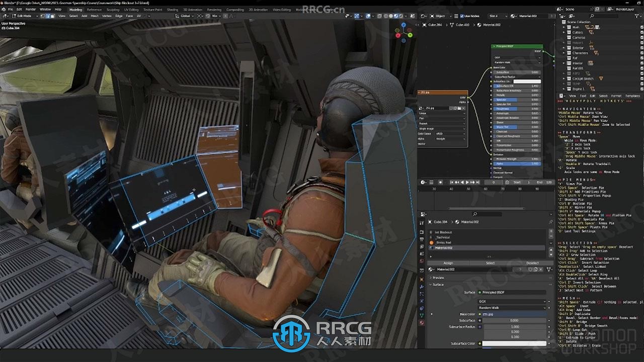This screenshot has width=644, height=362.
Task: Expand the Engine 1 collection
Action: coord(563,89)
